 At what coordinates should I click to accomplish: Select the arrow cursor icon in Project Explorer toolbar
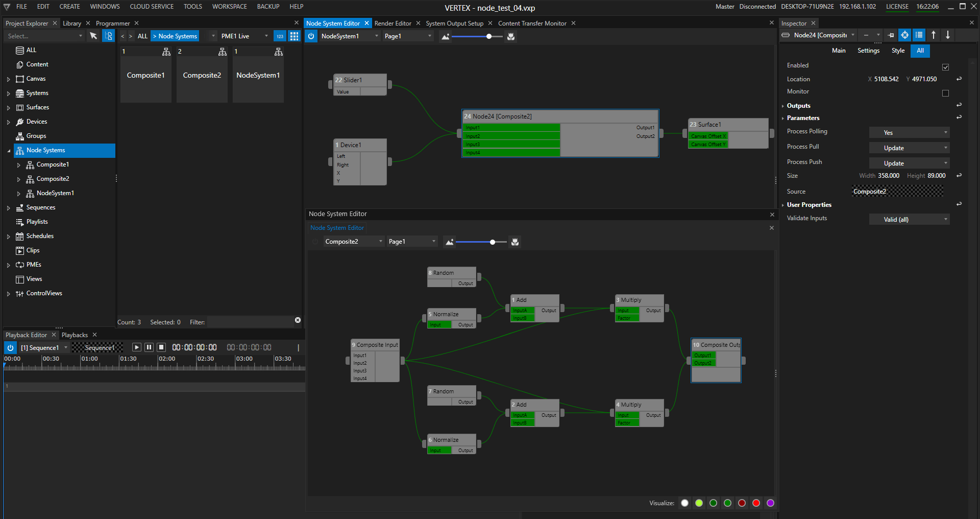tap(93, 36)
